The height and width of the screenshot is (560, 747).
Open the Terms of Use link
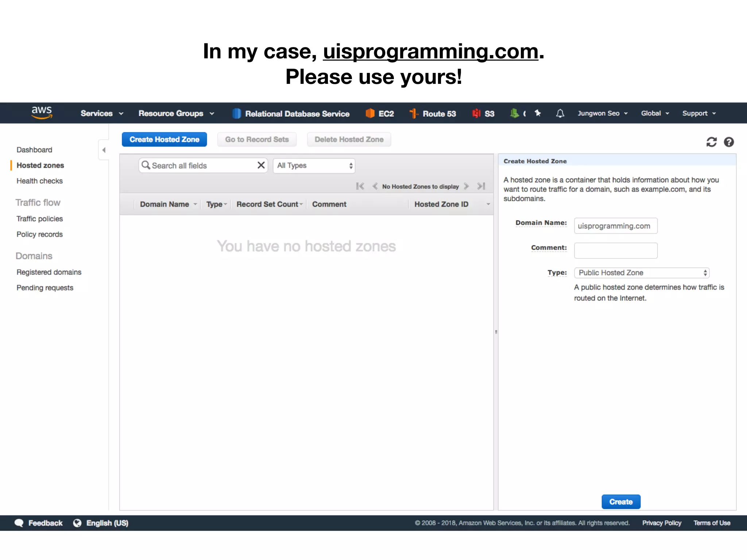pos(712,523)
